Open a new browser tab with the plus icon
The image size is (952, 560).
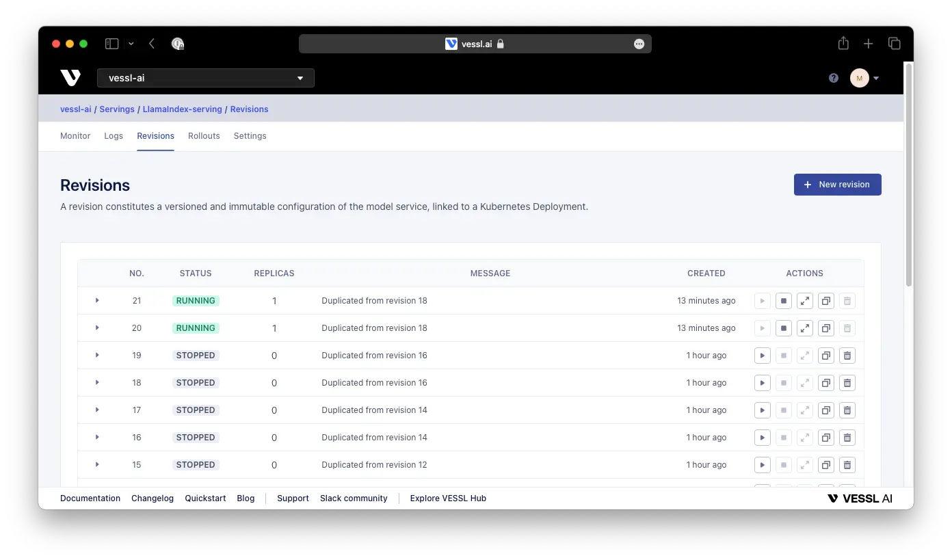click(x=869, y=44)
